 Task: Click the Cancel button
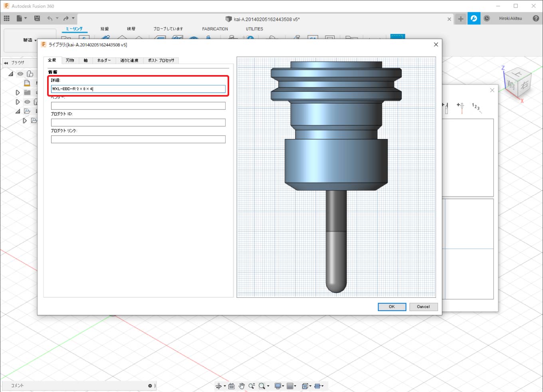pos(423,307)
